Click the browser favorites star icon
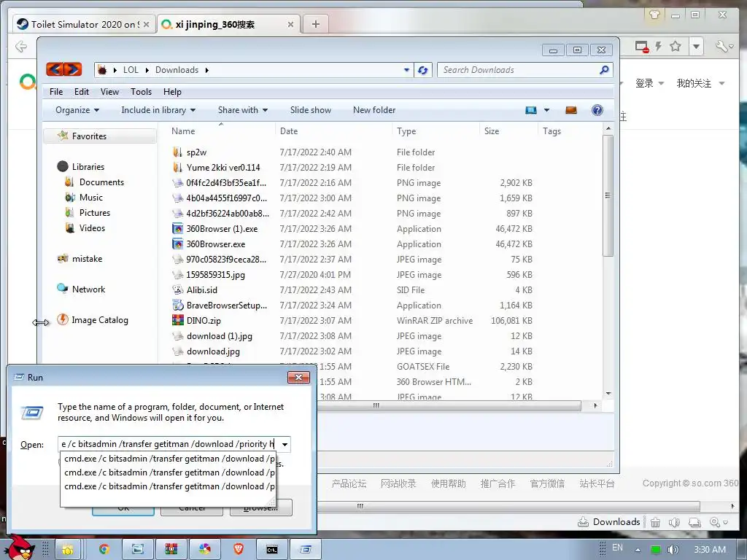 click(675, 46)
